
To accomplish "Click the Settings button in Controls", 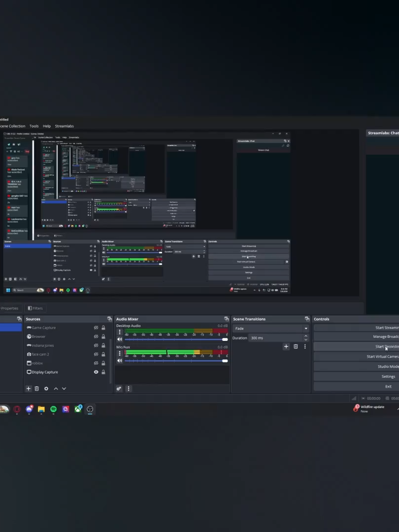I will pos(356,376).
